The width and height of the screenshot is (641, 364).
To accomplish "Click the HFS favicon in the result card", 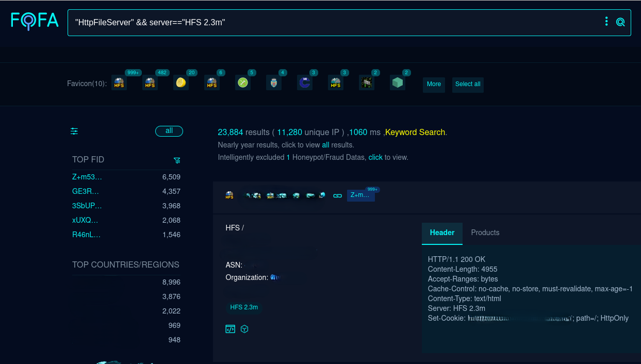I will pos(229,195).
